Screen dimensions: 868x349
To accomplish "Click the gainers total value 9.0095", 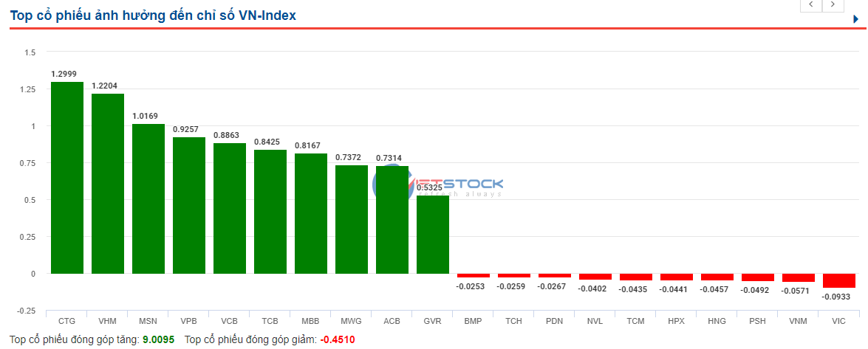I will click(159, 340).
